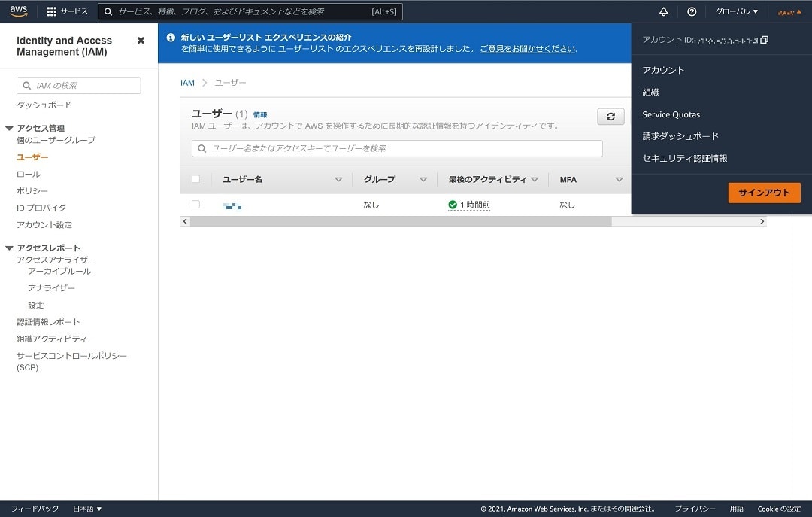Open サービスコントロールポリシー (SCP) link

tap(71, 361)
